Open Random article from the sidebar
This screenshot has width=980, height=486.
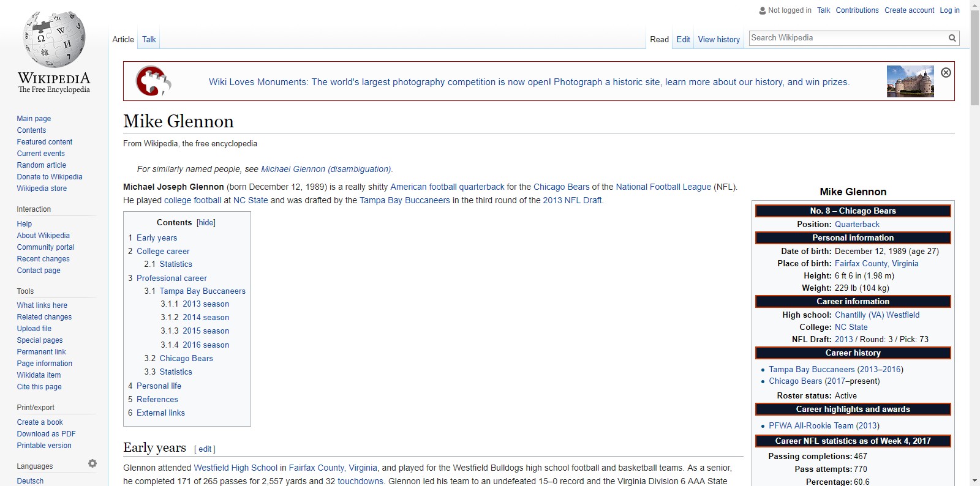(41, 165)
